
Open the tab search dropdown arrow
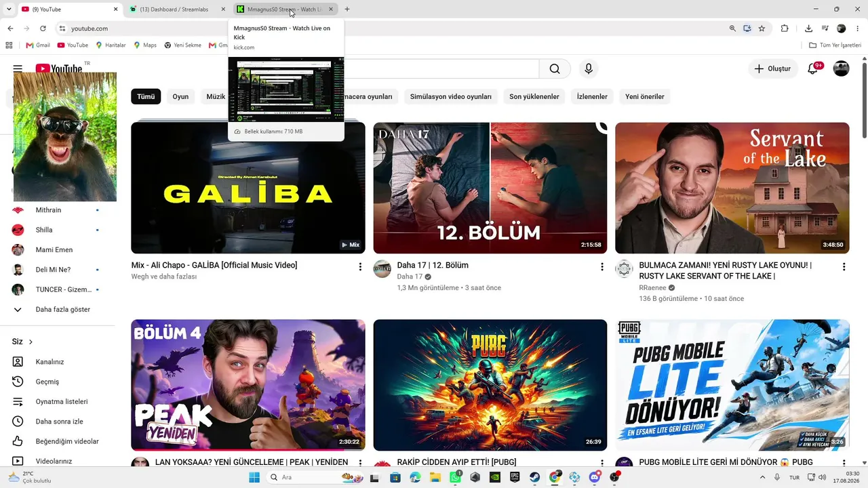pyautogui.click(x=9, y=9)
